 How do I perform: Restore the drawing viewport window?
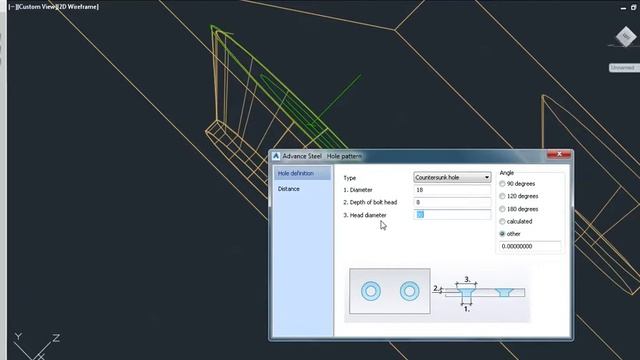(x=634, y=7)
